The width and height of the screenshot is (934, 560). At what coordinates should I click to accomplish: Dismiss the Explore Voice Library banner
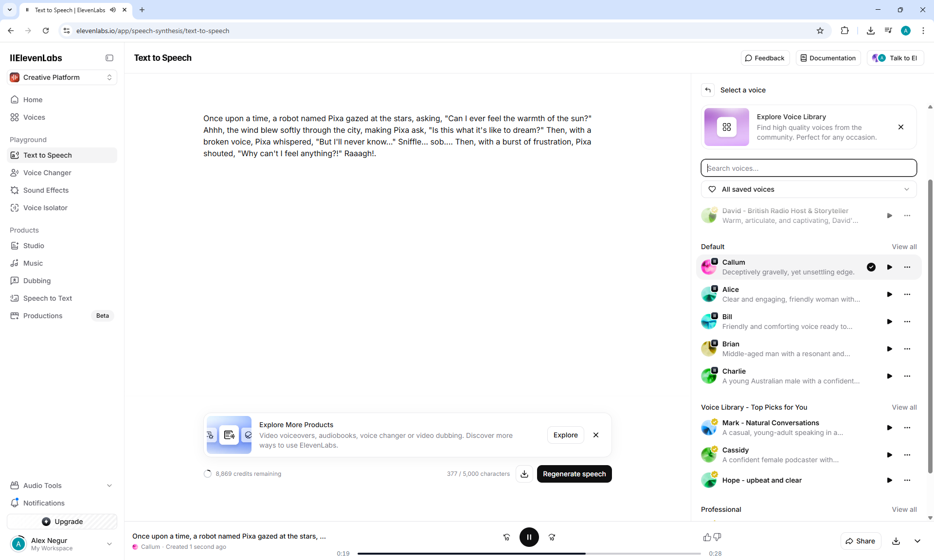pos(900,127)
